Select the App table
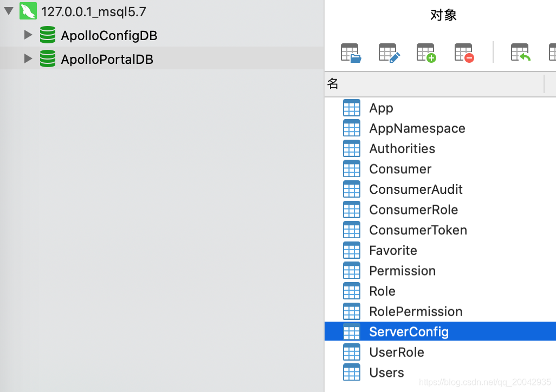This screenshot has height=392, width=556. [x=381, y=108]
